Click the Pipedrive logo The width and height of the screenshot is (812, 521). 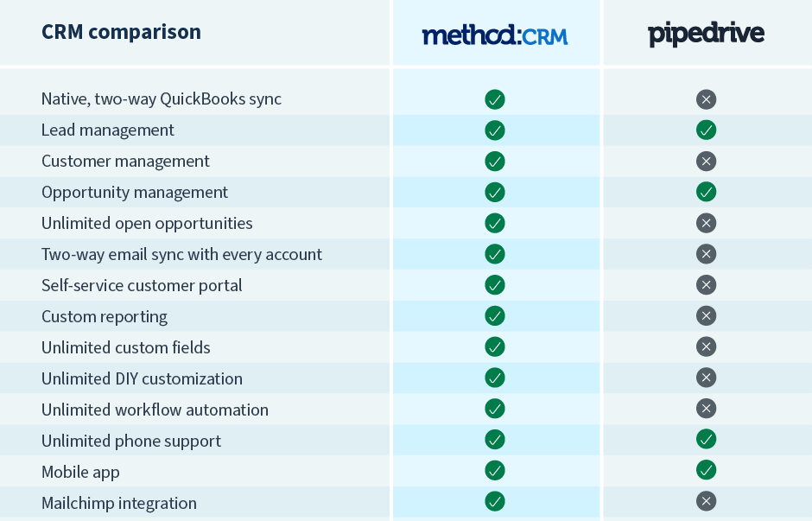706,35
